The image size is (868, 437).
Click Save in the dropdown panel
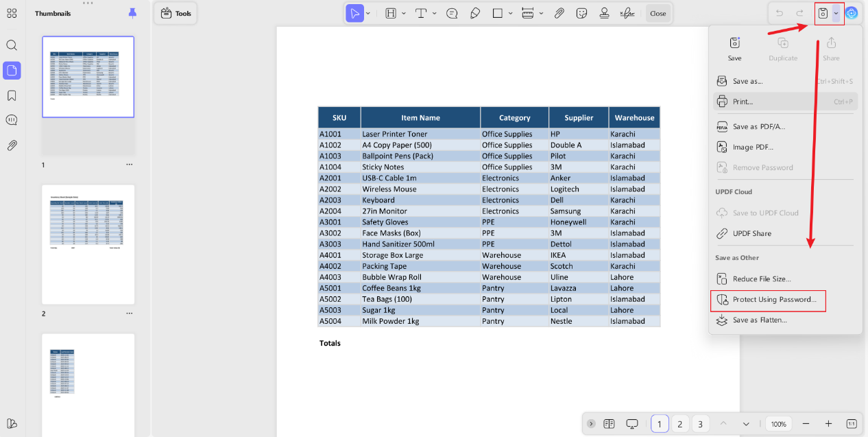point(735,48)
